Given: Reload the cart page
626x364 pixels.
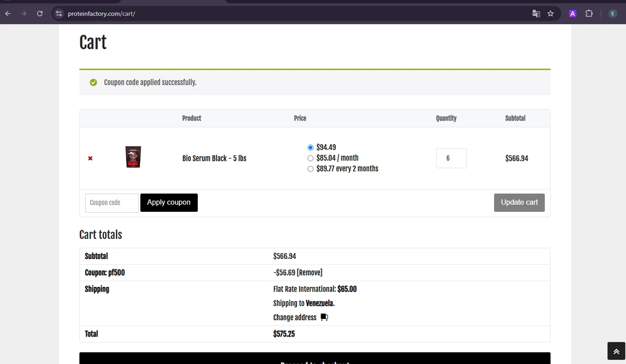Looking at the screenshot, I should click(40, 14).
